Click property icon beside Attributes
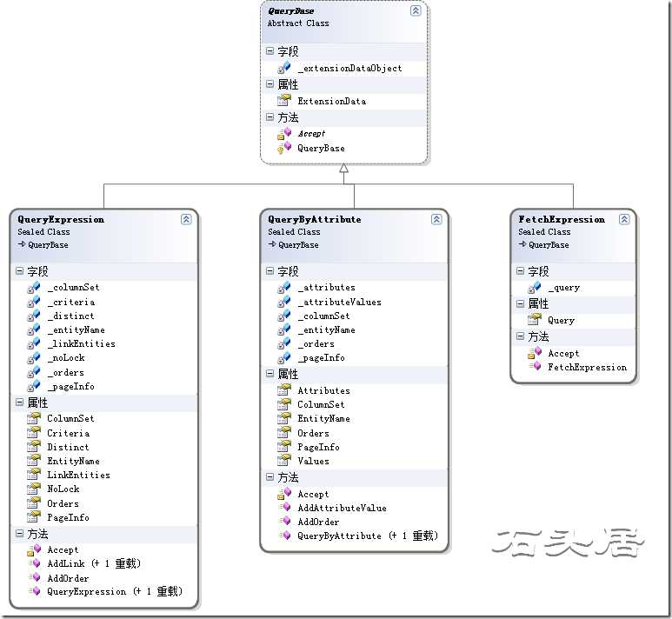Viewport: 672px width, 619px height. (x=283, y=390)
